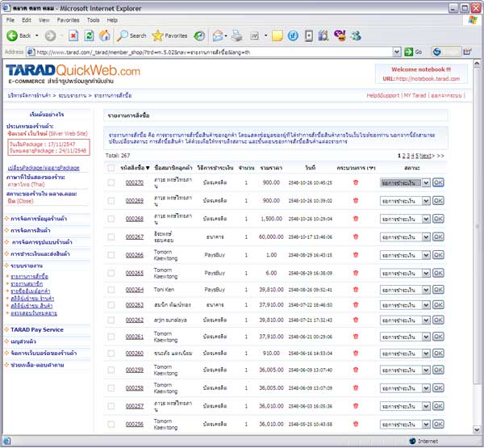Click the yellow note toolbar icon
Viewport: 484px width, 448px height.
pyautogui.click(x=277, y=36)
